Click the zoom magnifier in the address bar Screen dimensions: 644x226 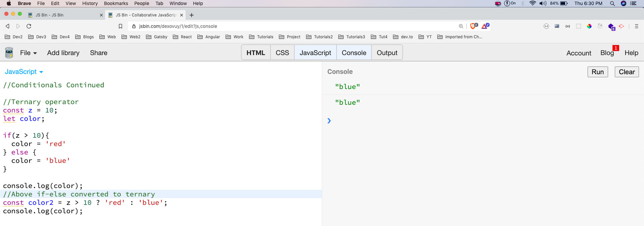click(461, 26)
